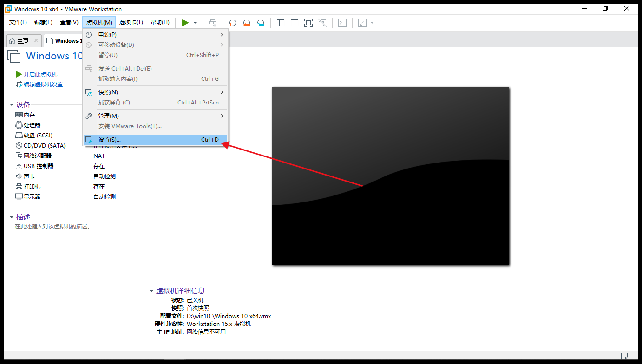642x364 pixels.
Task: Click the Workstation 15.x 虚拟机 compatibility value
Action: (219, 324)
